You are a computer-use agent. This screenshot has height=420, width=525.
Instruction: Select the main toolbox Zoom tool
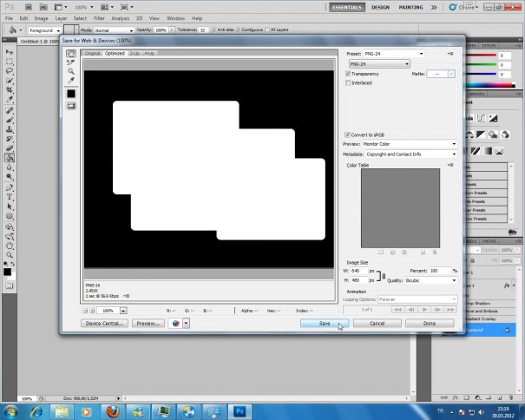pyautogui.click(x=10, y=255)
